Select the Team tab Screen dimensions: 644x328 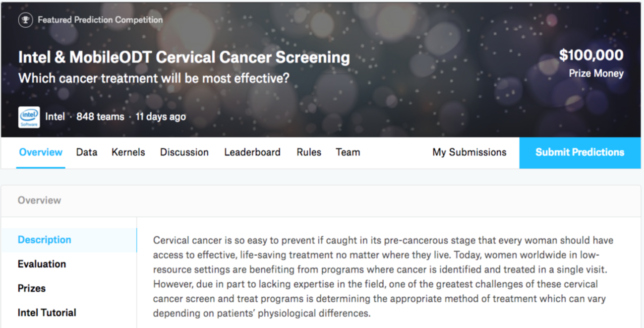(x=348, y=152)
